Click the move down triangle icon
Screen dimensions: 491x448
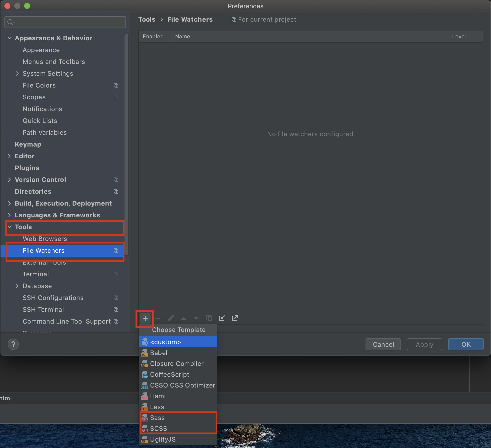(196, 318)
